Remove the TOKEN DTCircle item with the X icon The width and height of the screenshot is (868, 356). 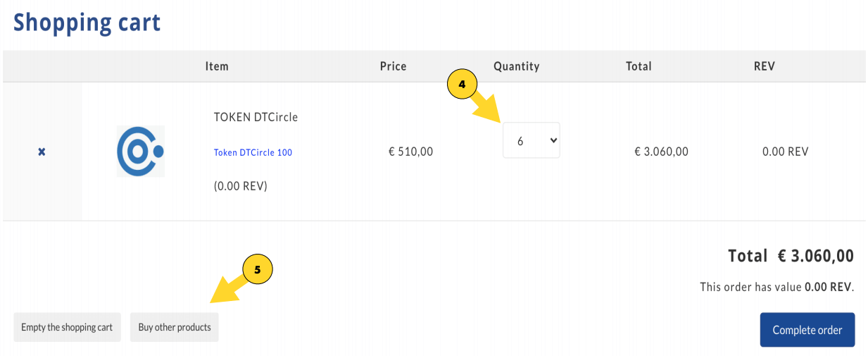[x=42, y=152]
